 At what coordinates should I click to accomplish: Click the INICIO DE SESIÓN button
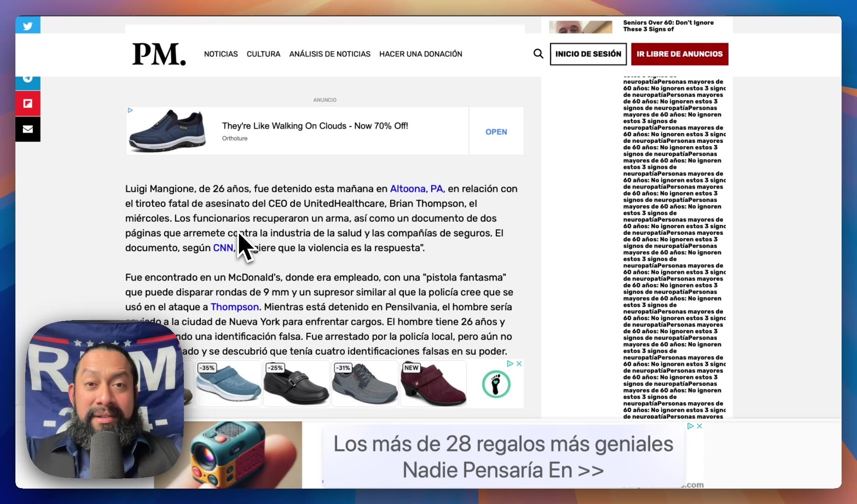(588, 54)
